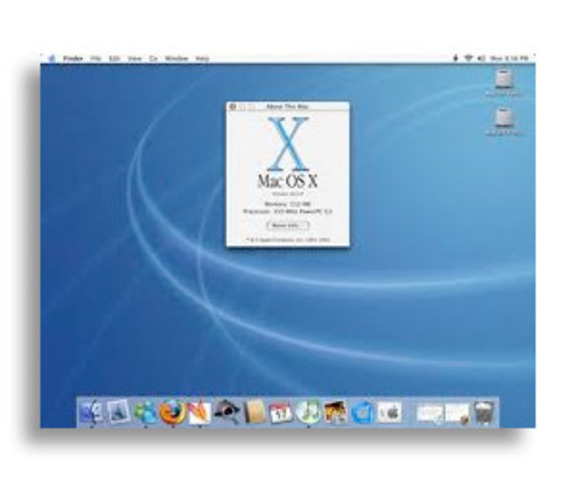The height and width of the screenshot is (480, 576).
Task: Restore the second minimized window in Dock
Action: coord(457,413)
